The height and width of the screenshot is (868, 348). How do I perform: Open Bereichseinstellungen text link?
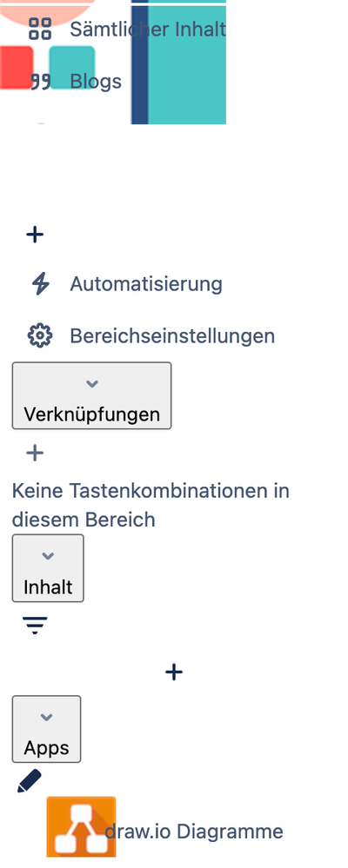[172, 336]
